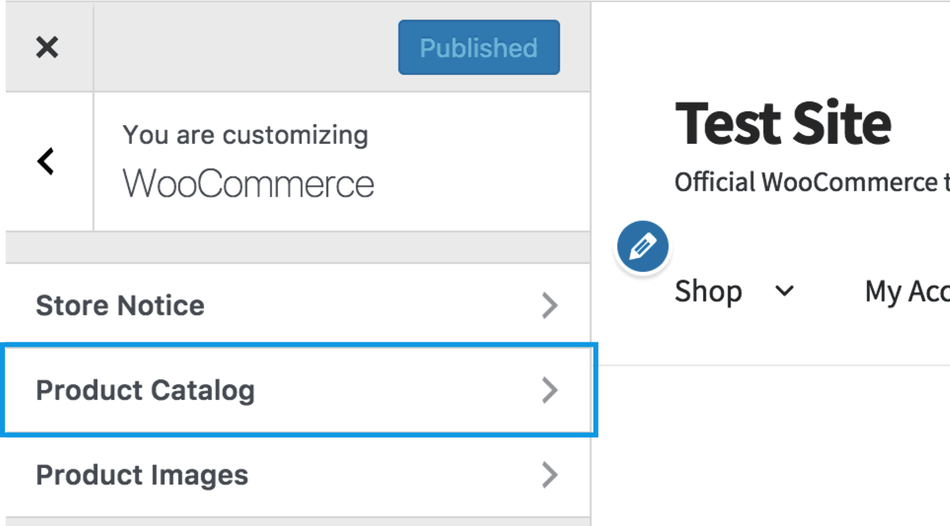This screenshot has height=526, width=950.
Task: Expand the Shop submenu dropdown arrow
Action: point(785,291)
